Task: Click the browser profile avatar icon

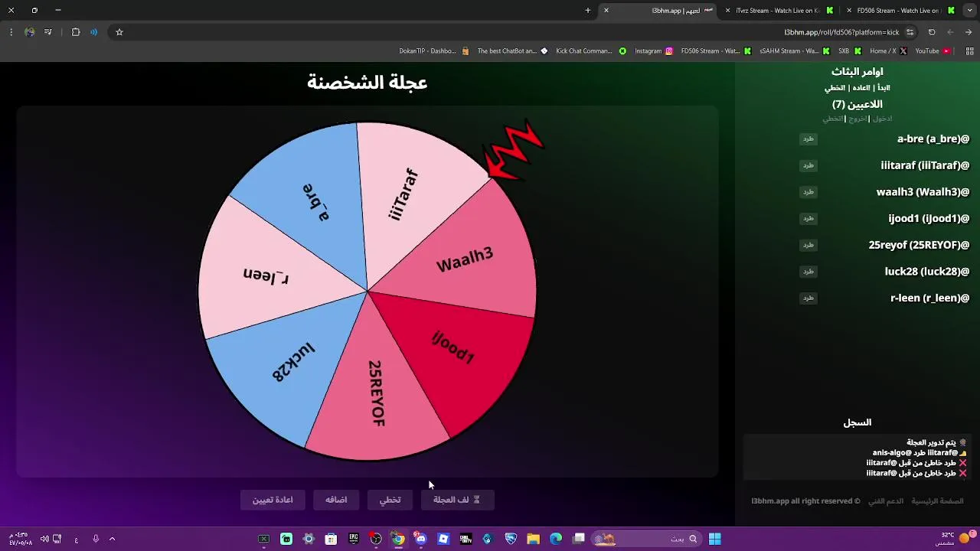Action: coord(30,32)
